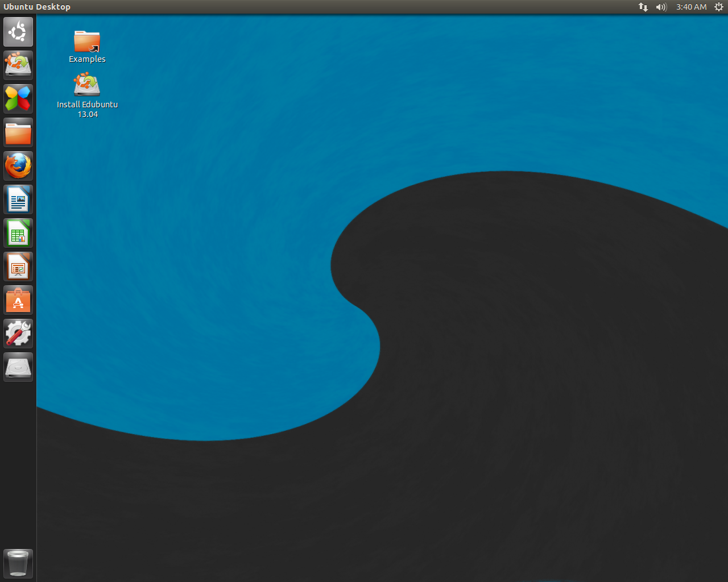Open the Files manager in launcher
The width and height of the screenshot is (728, 582).
18,132
